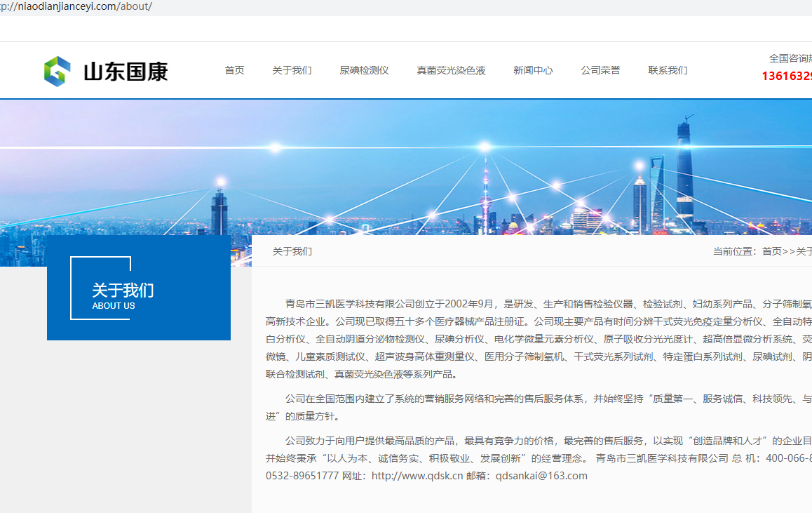The image size is (812, 513).
Task: Click the 当前位置 breadcrumb label
Action: pyautogui.click(x=735, y=251)
